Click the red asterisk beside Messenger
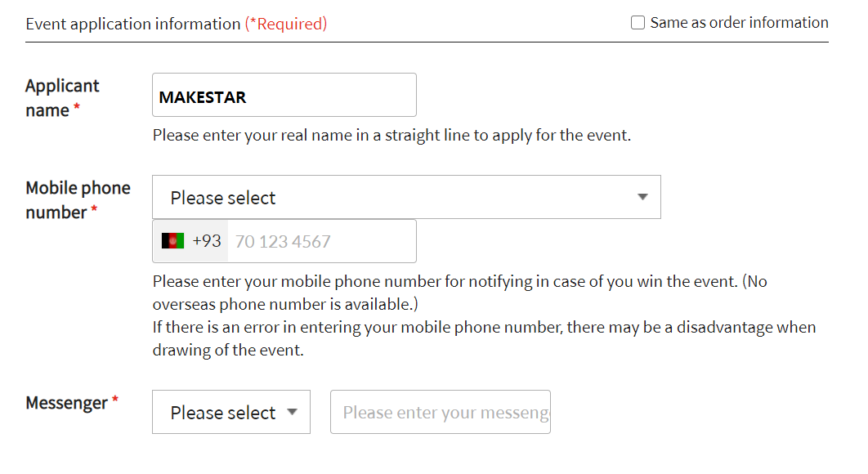The image size is (868, 474). click(x=115, y=400)
